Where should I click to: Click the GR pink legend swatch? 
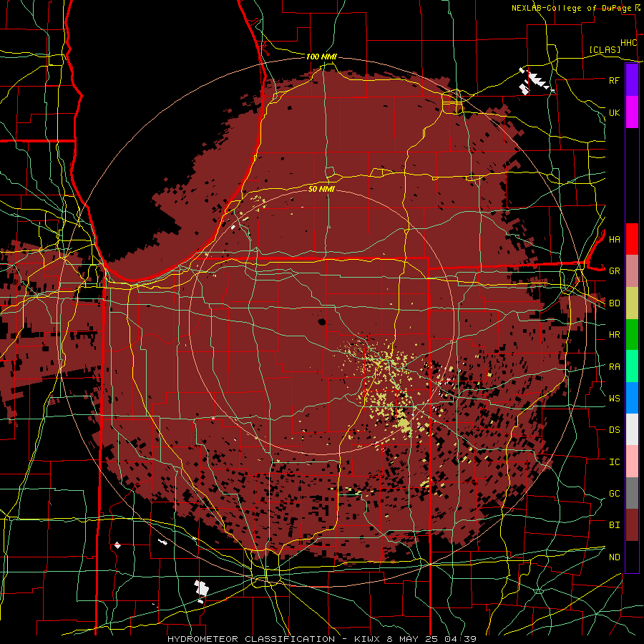pyautogui.click(x=632, y=271)
